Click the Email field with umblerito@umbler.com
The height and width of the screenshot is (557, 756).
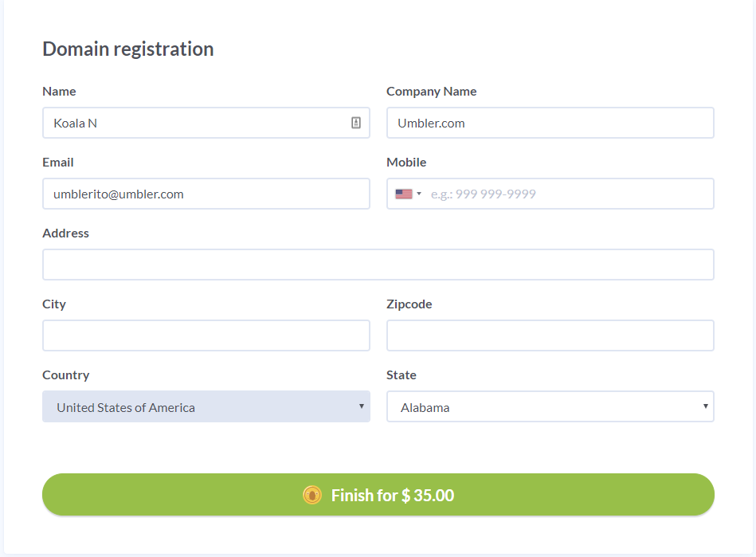click(x=206, y=194)
